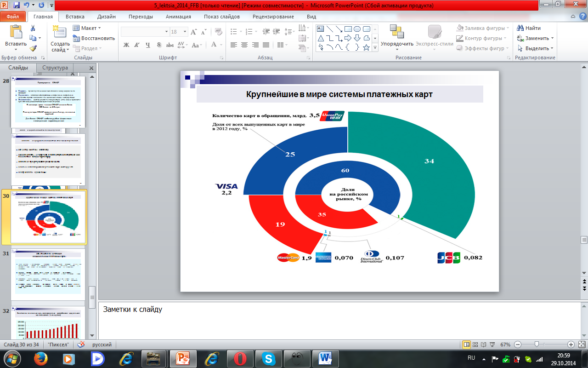Switch to the Дизайн ribbon tab
Viewport: 588px width, 368px height.
click(106, 17)
